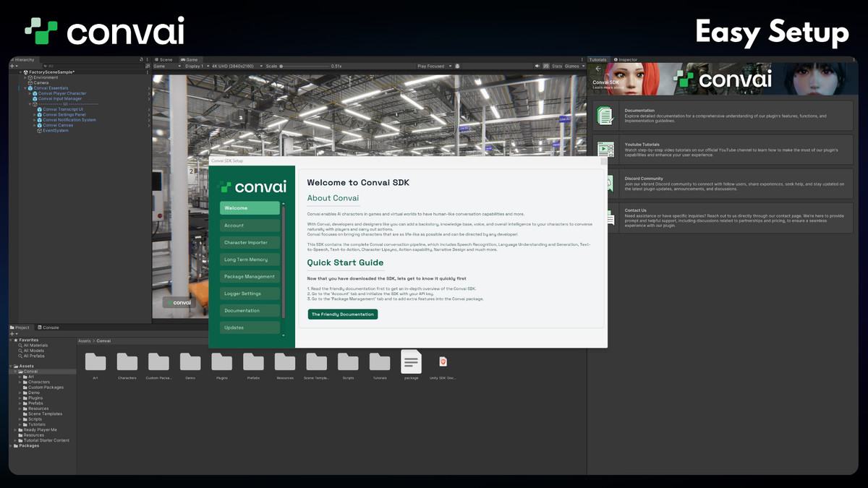Click the back arrow in the Convai SDK banner

coord(598,69)
